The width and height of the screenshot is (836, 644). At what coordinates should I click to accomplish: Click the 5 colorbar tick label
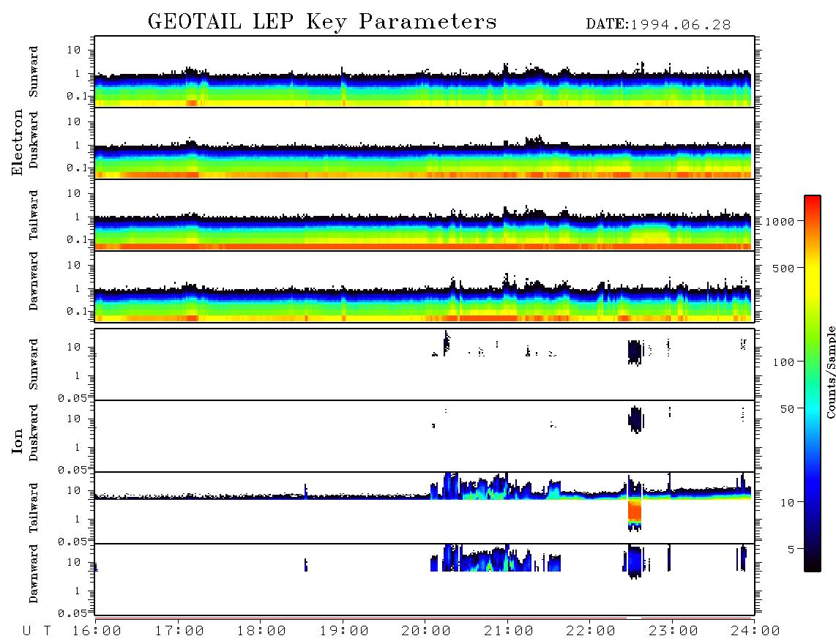tap(791, 550)
